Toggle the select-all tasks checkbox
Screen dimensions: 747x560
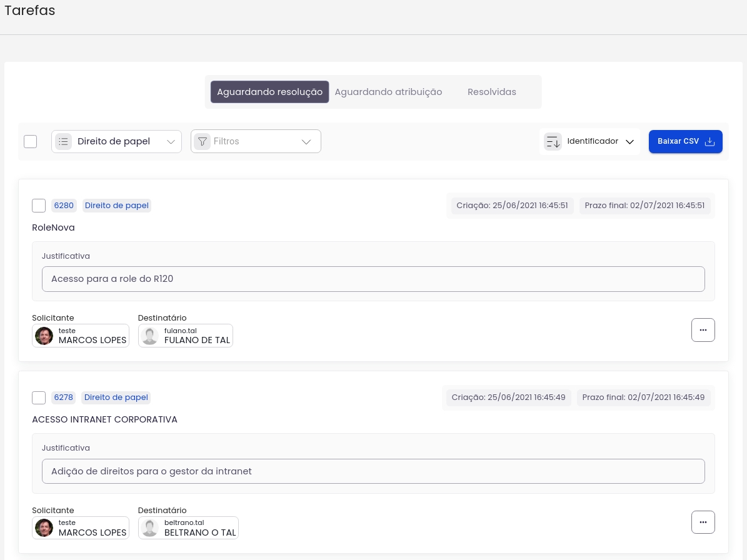coord(31,142)
